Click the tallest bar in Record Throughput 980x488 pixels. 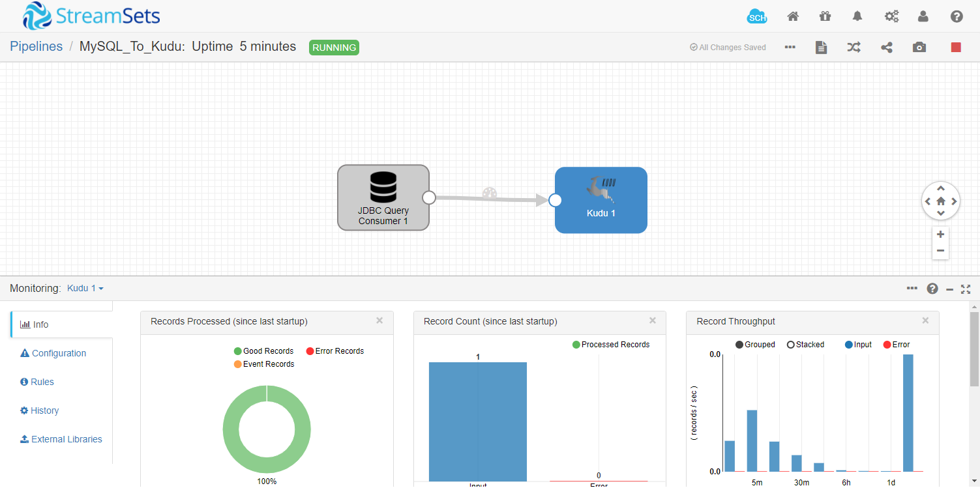point(908,412)
